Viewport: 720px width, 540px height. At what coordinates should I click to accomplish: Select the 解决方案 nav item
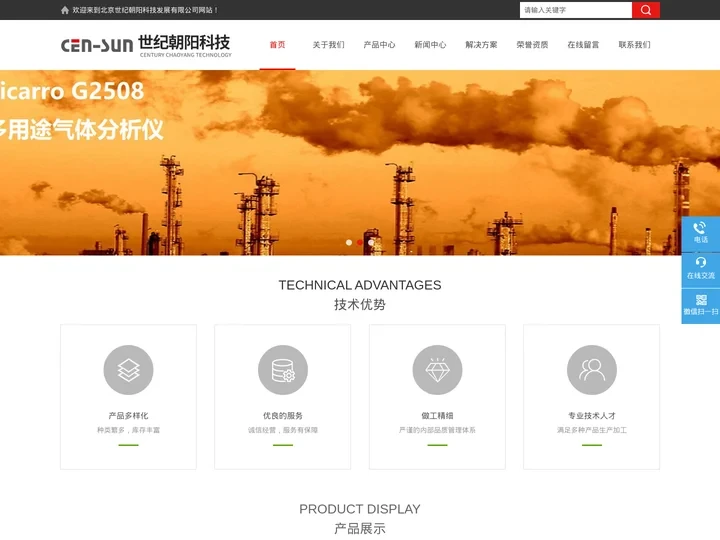pyautogui.click(x=481, y=45)
